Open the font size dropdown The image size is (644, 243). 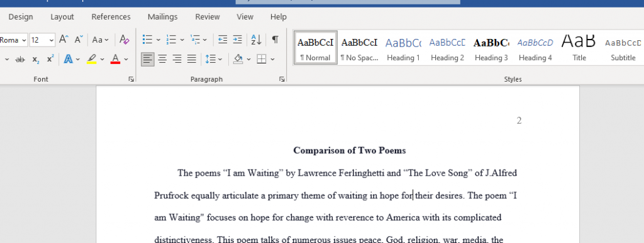pyautogui.click(x=52, y=40)
